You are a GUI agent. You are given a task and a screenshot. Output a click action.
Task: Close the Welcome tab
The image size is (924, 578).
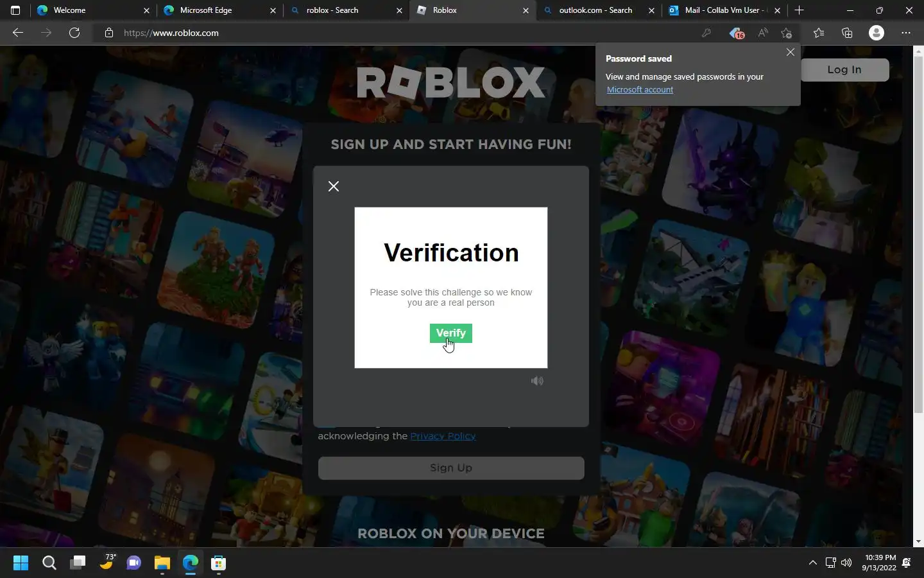tap(146, 11)
